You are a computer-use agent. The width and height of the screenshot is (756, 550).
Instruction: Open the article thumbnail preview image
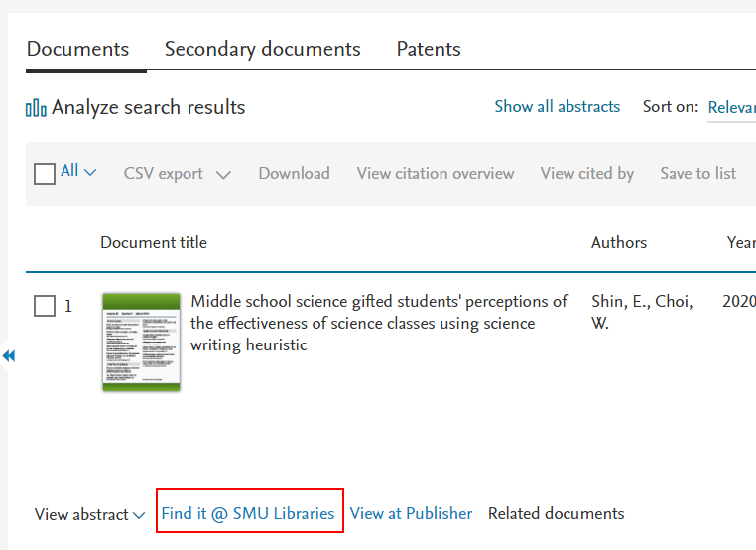tap(141, 342)
